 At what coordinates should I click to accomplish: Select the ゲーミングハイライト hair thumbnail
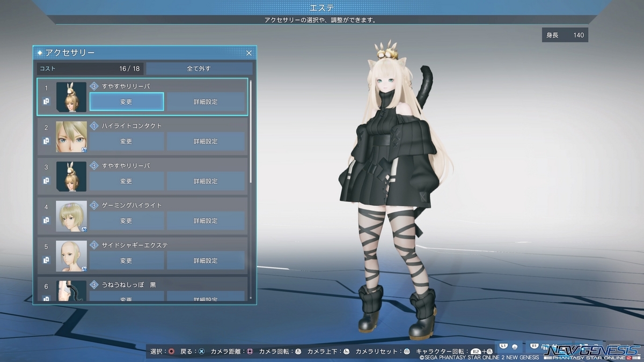click(71, 216)
